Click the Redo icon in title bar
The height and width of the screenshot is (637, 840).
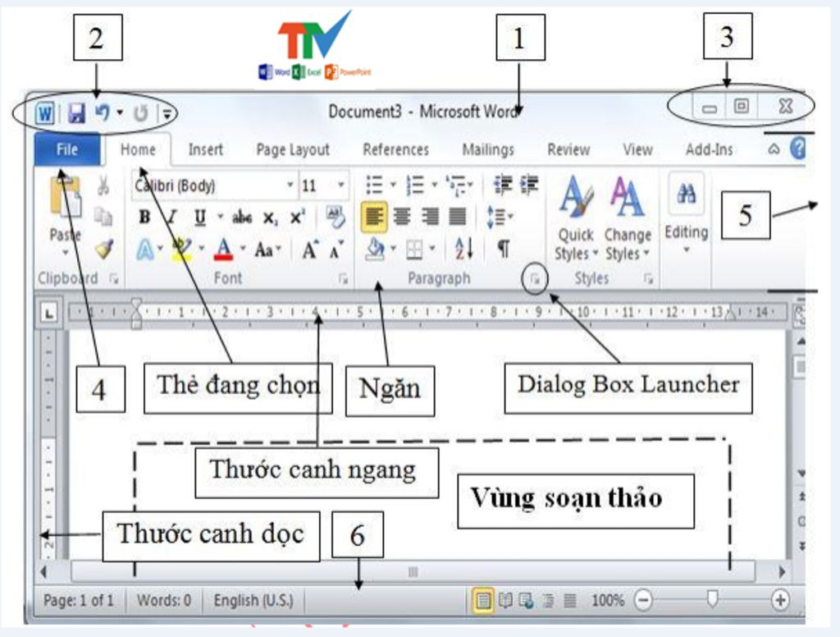(x=140, y=113)
